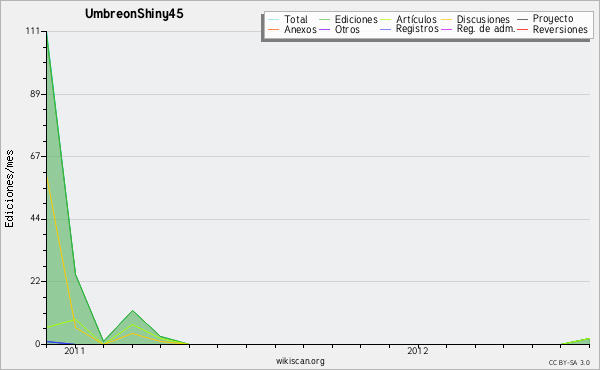600x370 pixels.
Task: Select the Registros legend entry
Action: [x=417, y=29]
